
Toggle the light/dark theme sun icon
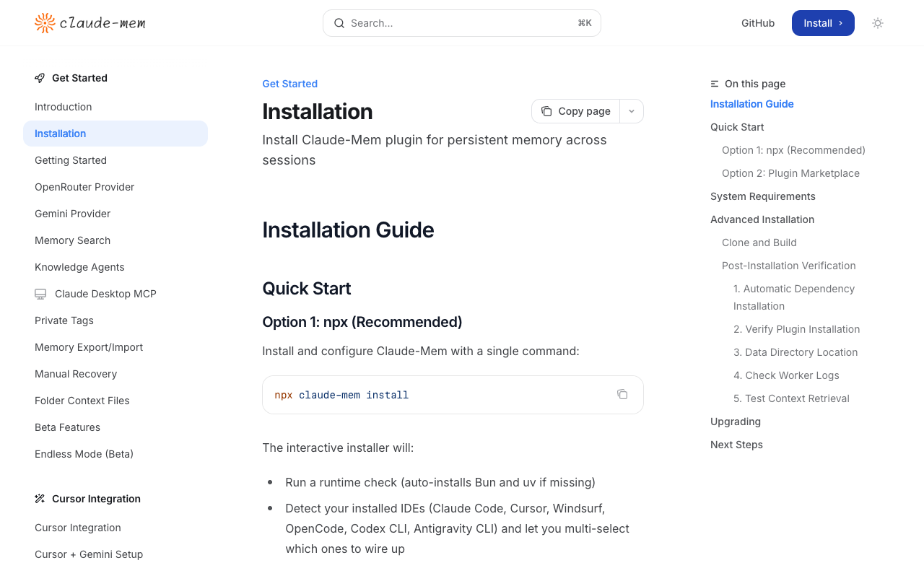878,23
